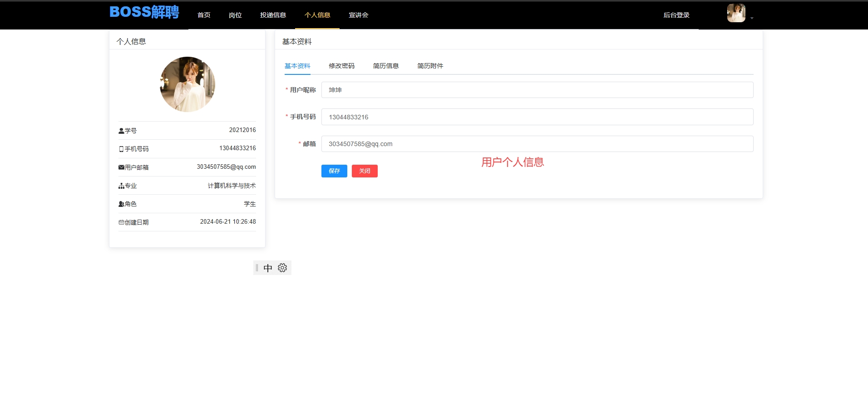Click the person icon beside 学号
The height and width of the screenshot is (412, 868).
[121, 131]
